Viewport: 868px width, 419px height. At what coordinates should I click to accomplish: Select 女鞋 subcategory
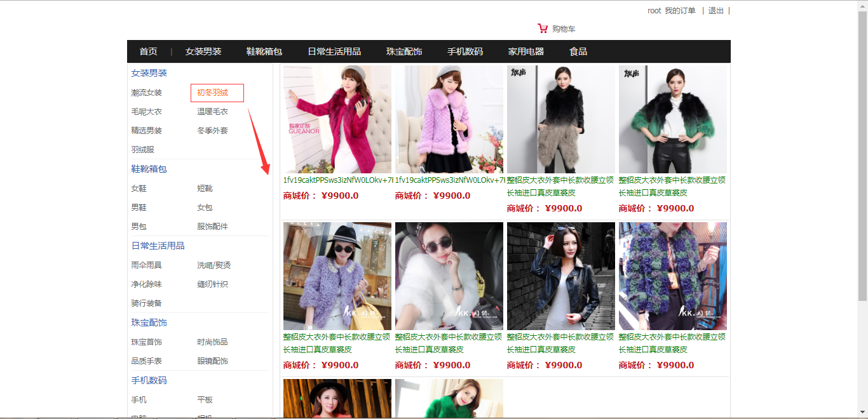(x=139, y=189)
